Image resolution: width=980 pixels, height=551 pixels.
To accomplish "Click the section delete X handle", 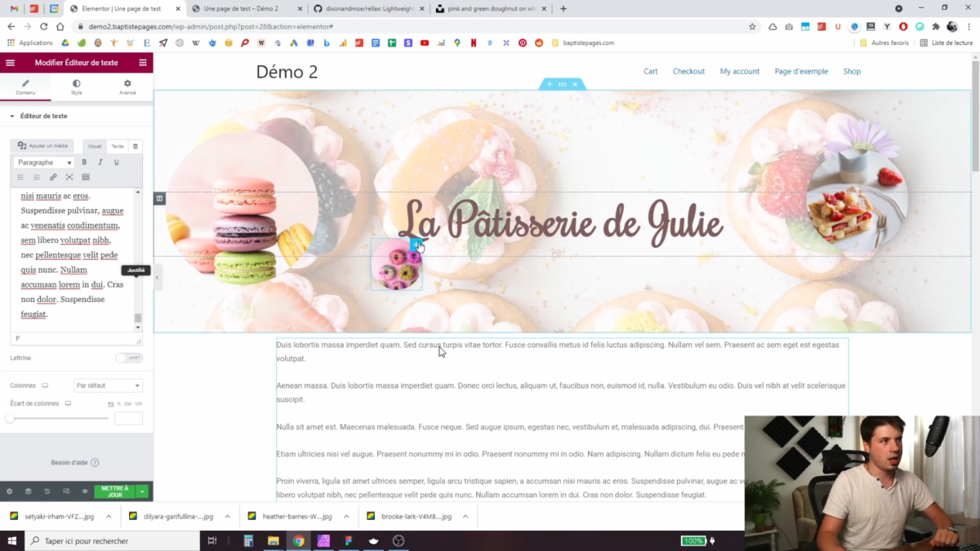I will (575, 84).
